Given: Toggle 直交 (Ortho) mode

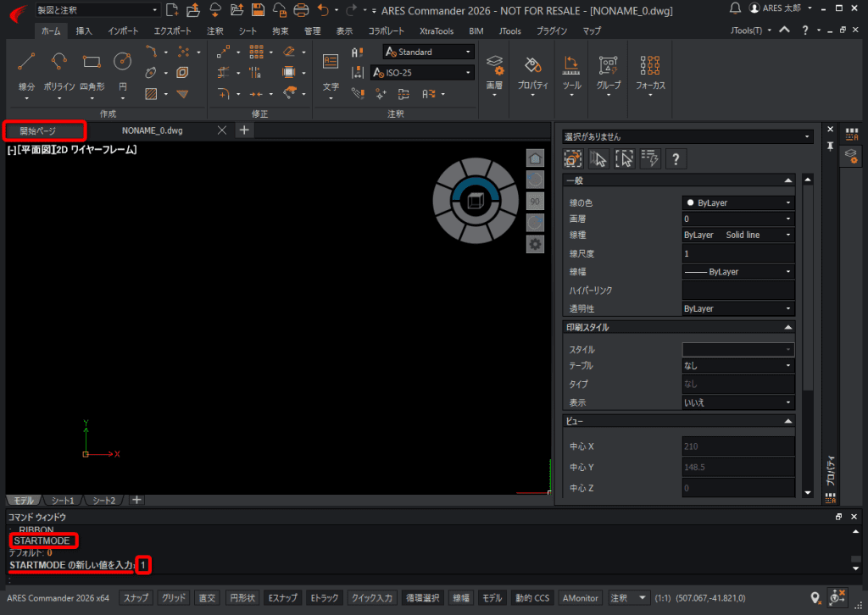Looking at the screenshot, I should coord(207,598).
